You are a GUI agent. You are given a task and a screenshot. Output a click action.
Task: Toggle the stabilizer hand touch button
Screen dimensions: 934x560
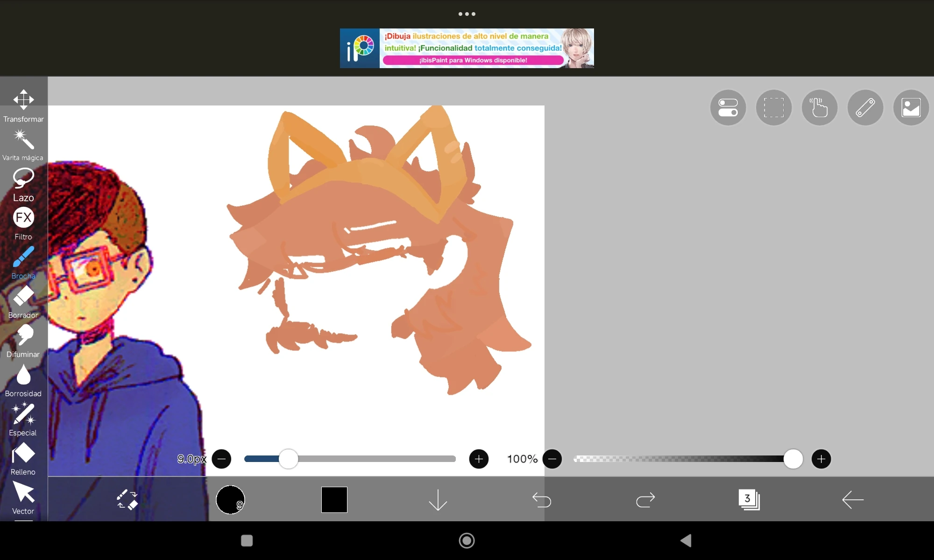[820, 108]
